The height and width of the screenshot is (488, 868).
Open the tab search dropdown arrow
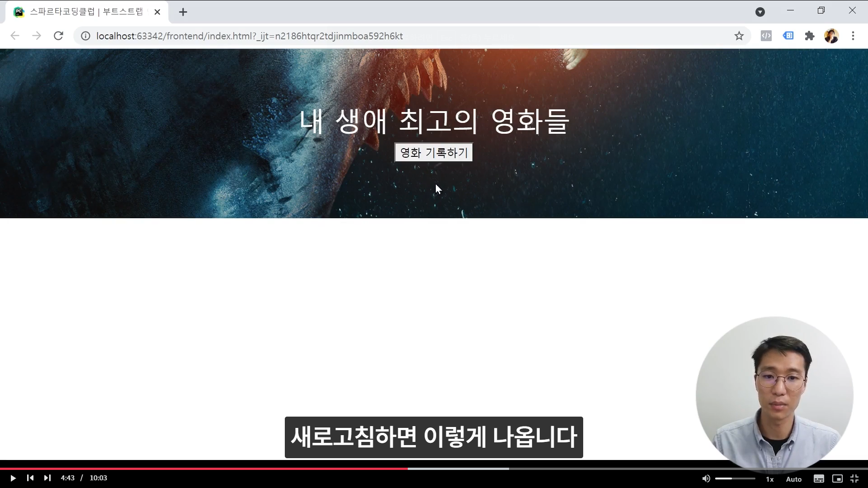[x=760, y=12]
